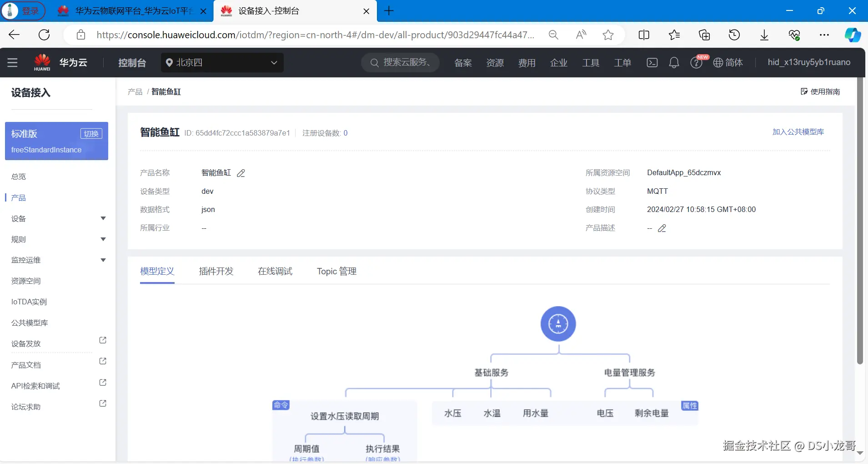Open browser settings and more menu
Image resolution: width=868 pixels, height=464 pixels.
[824, 35]
